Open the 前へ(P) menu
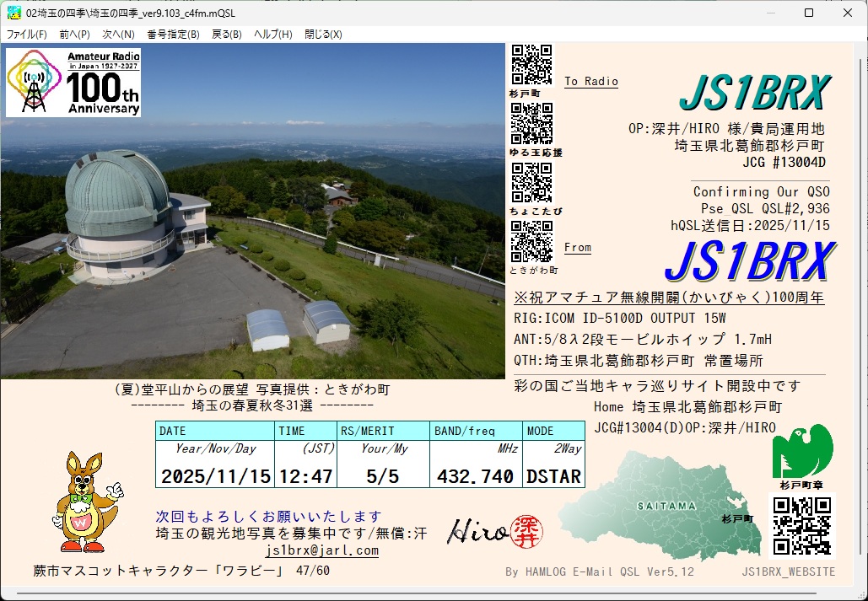Screen dimensions: 868x601 tap(74, 35)
